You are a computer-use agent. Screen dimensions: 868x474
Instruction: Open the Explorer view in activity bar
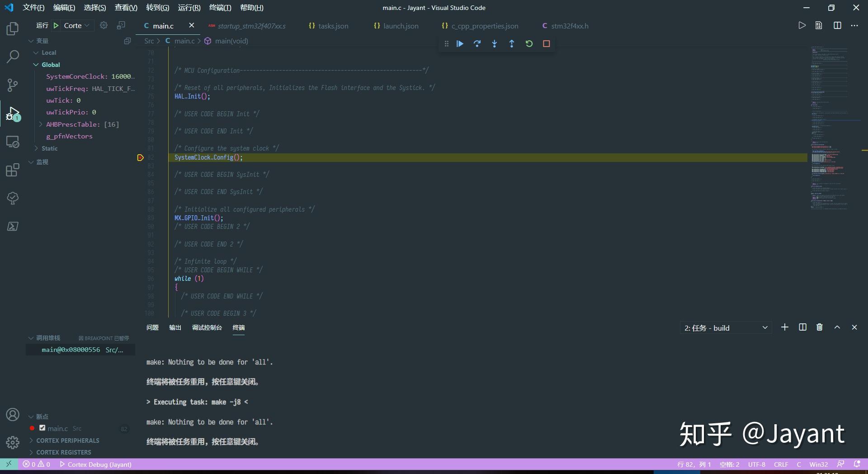pyautogui.click(x=13, y=29)
